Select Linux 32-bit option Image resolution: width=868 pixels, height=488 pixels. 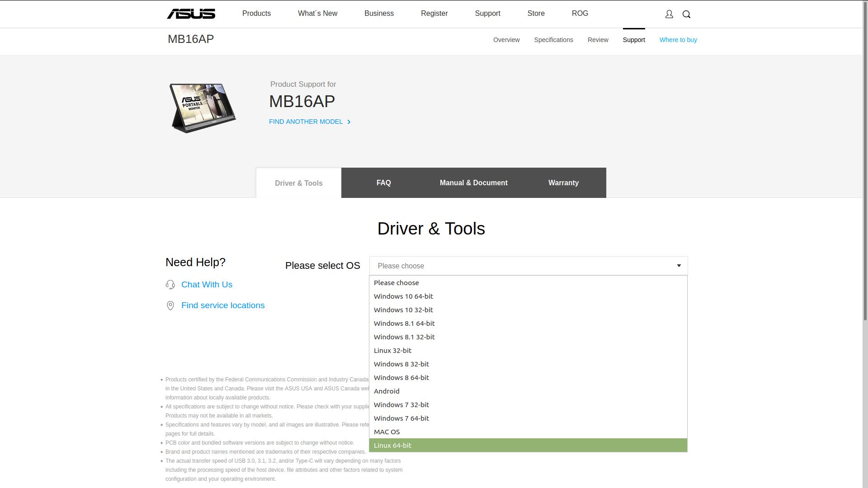528,351
